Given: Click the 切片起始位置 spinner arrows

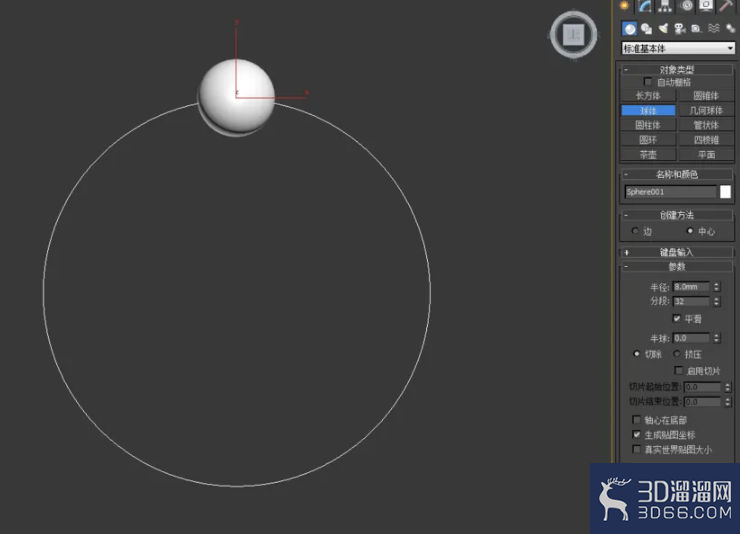Looking at the screenshot, I should point(728,387).
